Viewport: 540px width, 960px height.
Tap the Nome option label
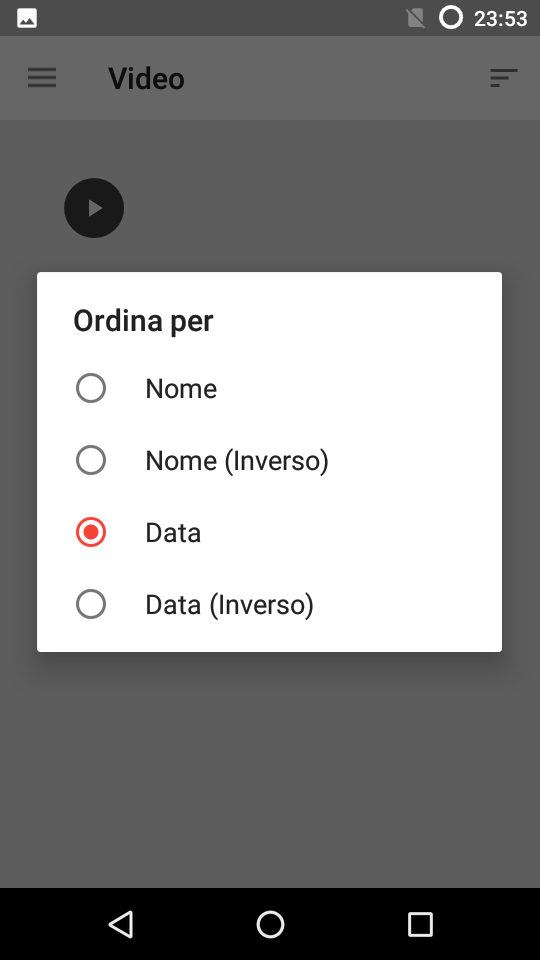[x=181, y=389]
